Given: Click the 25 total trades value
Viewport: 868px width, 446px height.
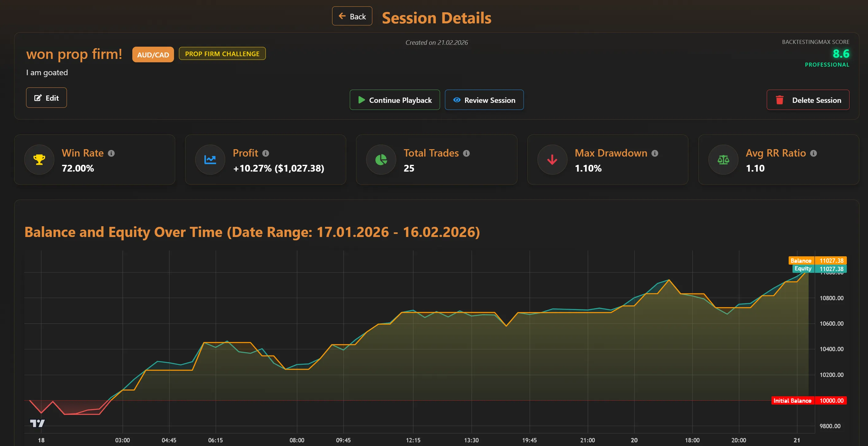Looking at the screenshot, I should click(x=409, y=168).
